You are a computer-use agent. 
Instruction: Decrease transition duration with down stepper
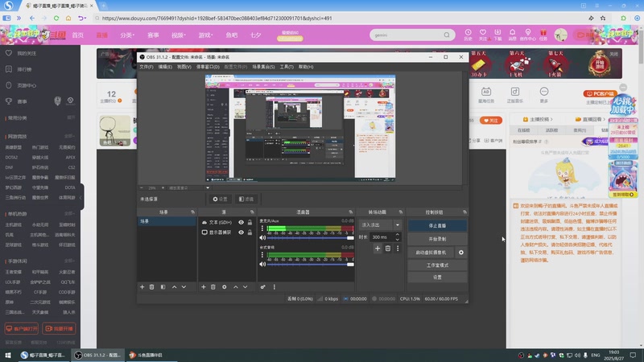pyautogui.click(x=397, y=239)
